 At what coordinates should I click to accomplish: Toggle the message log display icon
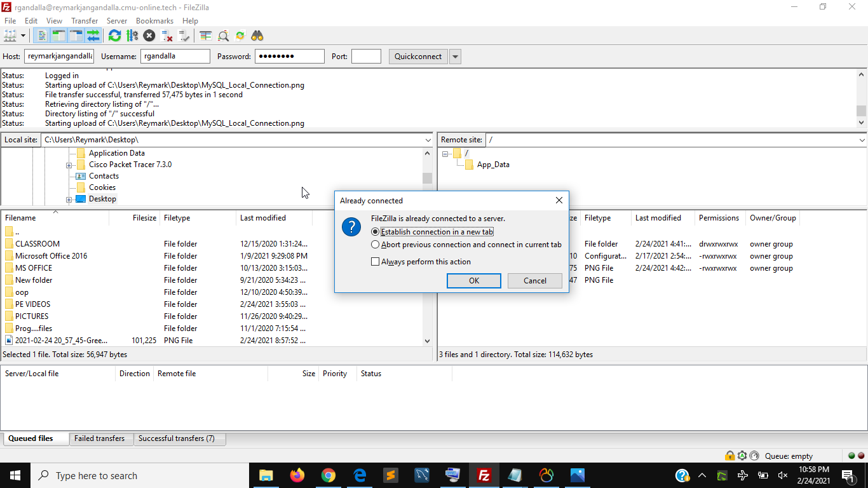tap(42, 36)
